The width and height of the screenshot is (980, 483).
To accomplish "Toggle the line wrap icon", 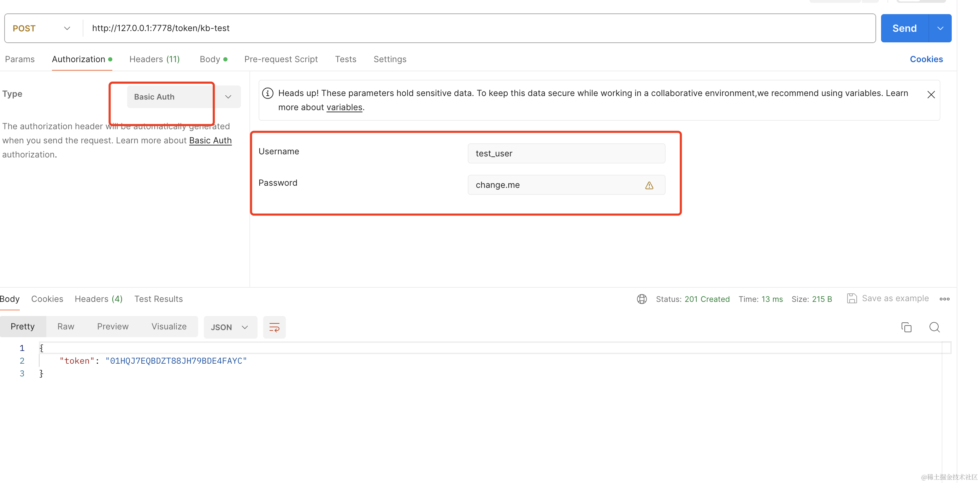I will (x=274, y=327).
